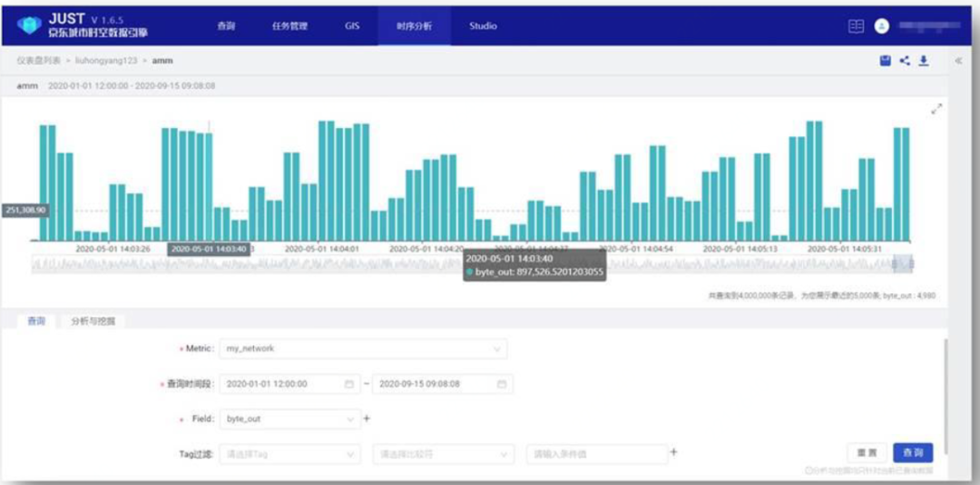980x485 pixels.
Task: Click the blue 查询 button
Action: coord(912,452)
